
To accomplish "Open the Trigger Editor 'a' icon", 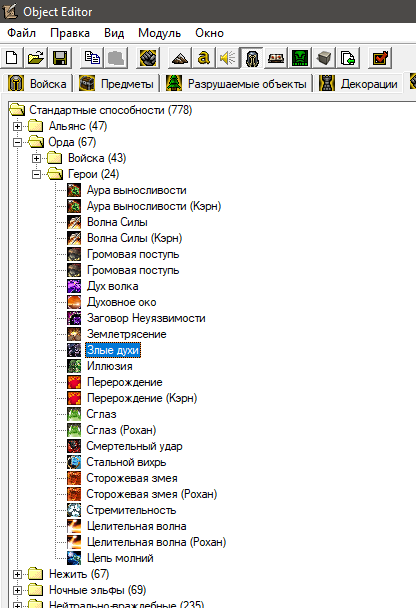I will click(204, 58).
